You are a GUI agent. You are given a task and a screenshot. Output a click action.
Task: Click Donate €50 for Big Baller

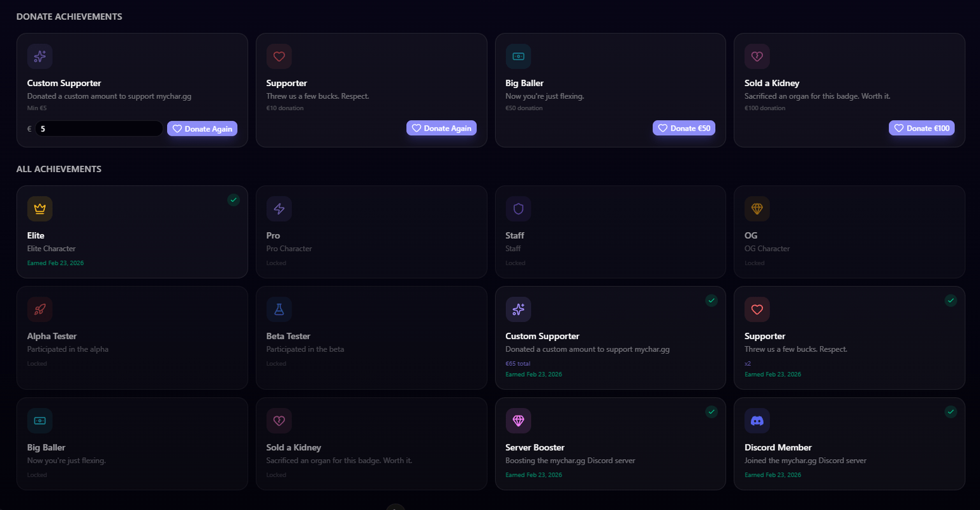[684, 127]
